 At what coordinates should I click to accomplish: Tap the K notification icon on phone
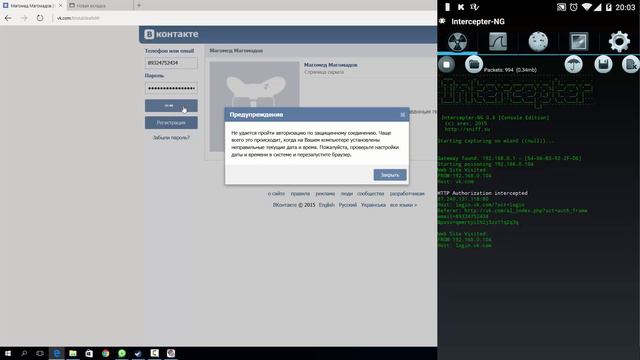[x=461, y=7]
